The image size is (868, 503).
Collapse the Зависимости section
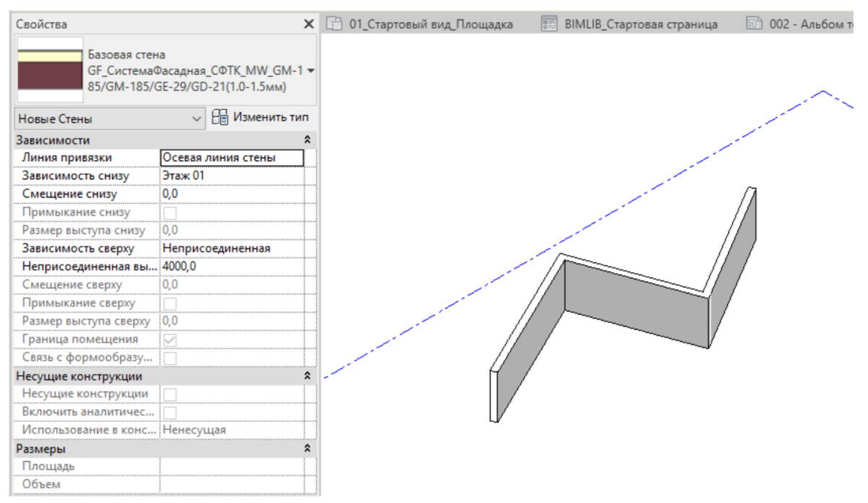(x=307, y=140)
